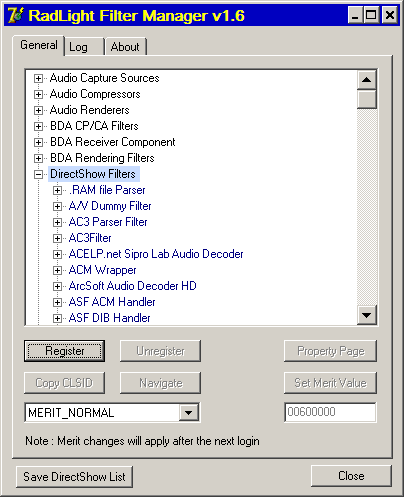
Task: Click the scrollbar down arrow
Action: point(367,315)
